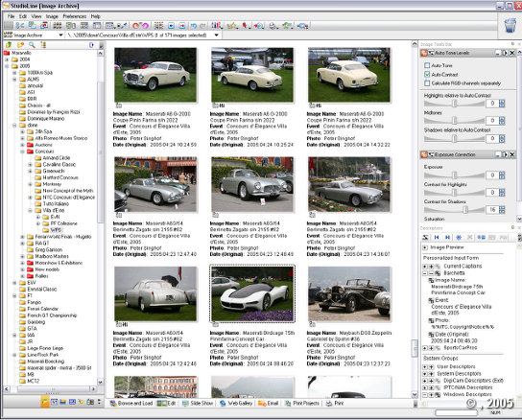Screen dimensions: 522x420
Task: Expand the User Descriptors group
Action: (425, 366)
